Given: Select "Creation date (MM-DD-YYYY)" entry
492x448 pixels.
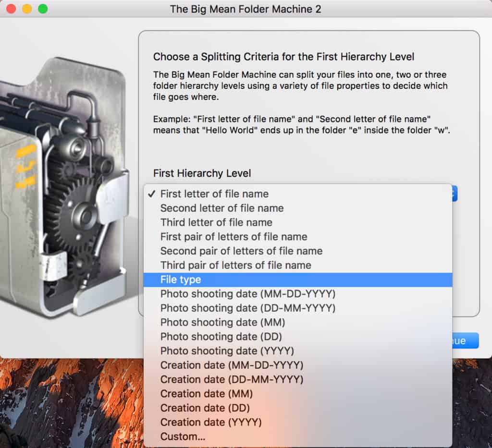Looking at the screenshot, I should pos(232,365).
